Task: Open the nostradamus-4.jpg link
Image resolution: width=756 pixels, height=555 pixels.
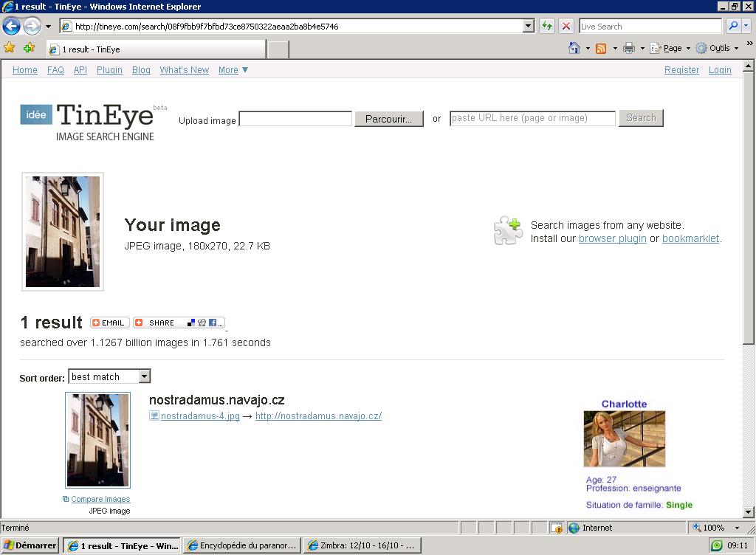Action: coord(200,416)
